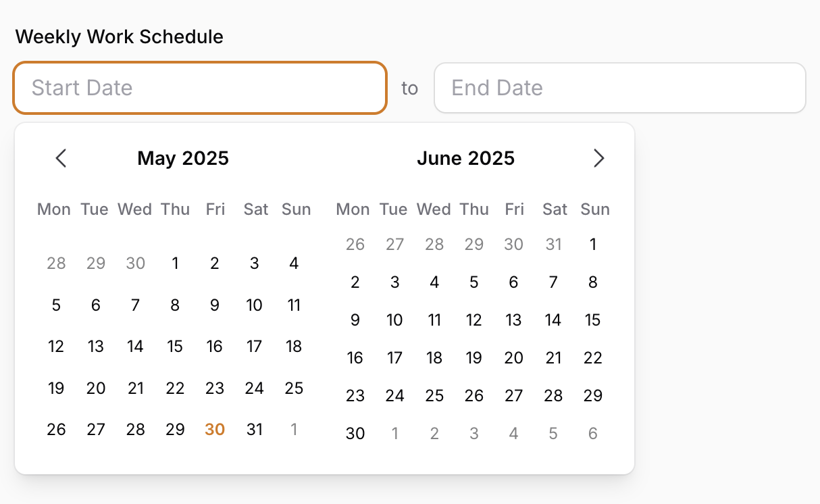Click the End Date input field
The height and width of the screenshot is (504, 820).
pyautogui.click(x=620, y=88)
